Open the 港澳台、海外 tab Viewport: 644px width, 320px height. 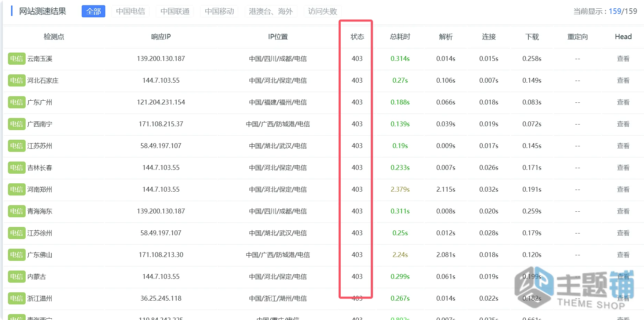pos(271,11)
